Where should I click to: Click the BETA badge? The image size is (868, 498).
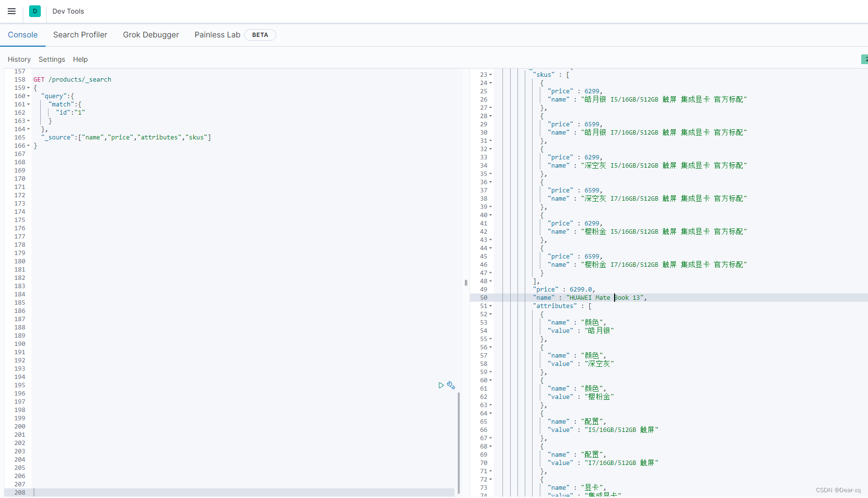[x=260, y=35]
